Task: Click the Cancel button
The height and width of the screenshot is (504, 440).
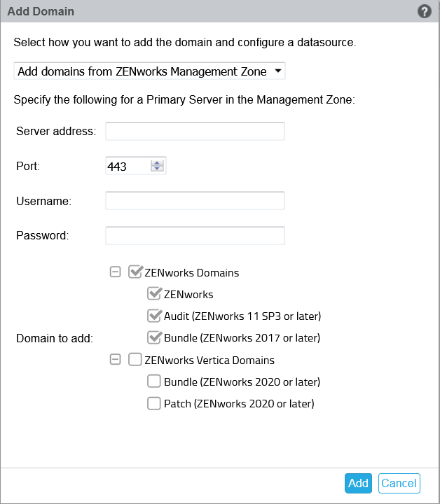Action: pos(399,483)
